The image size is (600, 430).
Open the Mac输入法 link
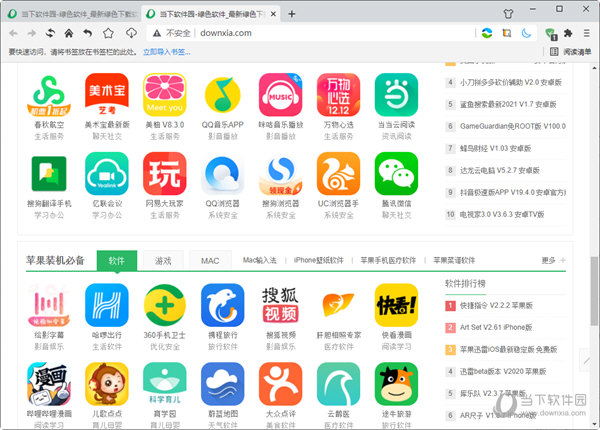tap(259, 260)
